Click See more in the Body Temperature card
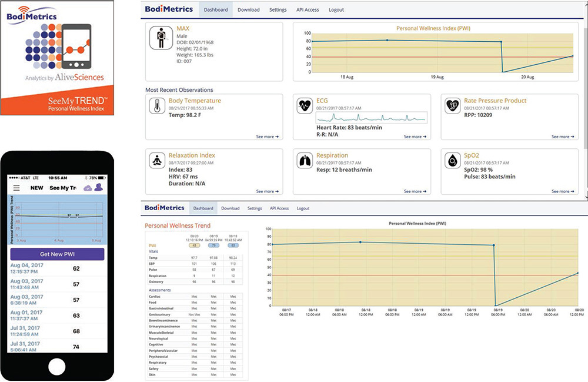 click(267, 137)
